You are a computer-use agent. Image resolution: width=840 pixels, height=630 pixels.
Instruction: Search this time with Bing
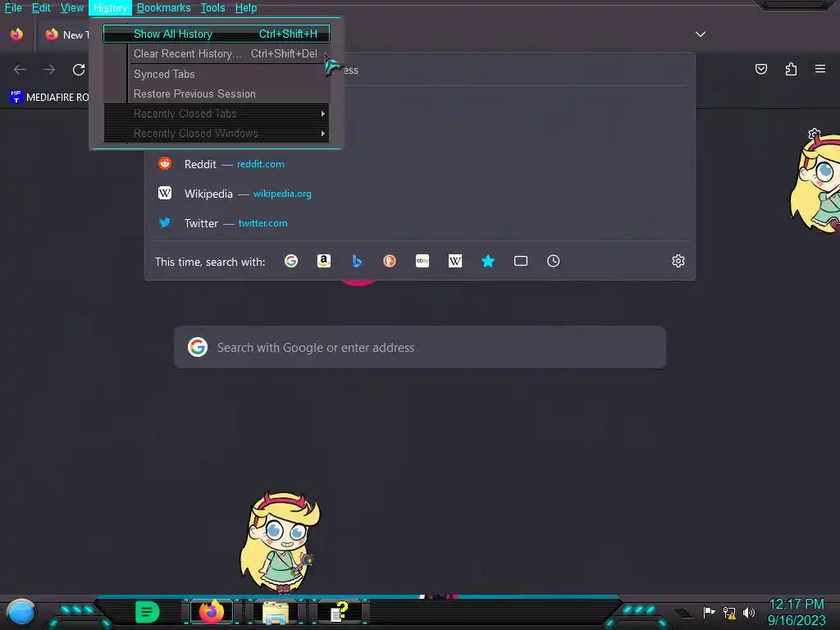tap(357, 261)
